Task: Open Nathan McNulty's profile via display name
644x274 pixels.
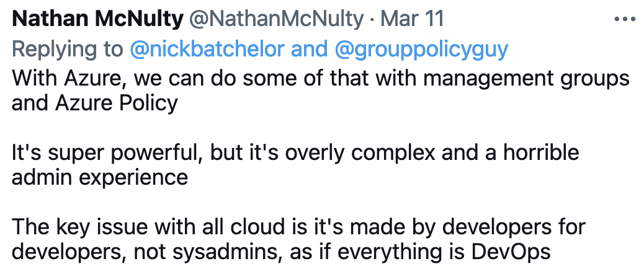Action: (x=97, y=19)
